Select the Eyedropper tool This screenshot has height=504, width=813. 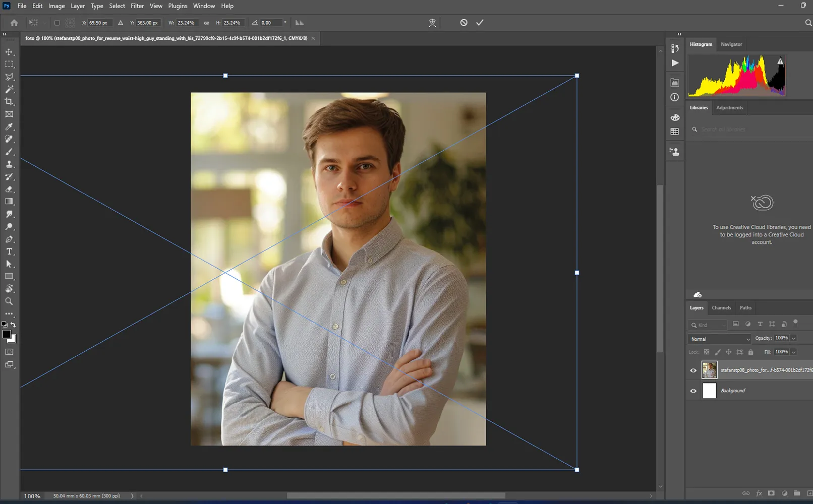[9, 127]
